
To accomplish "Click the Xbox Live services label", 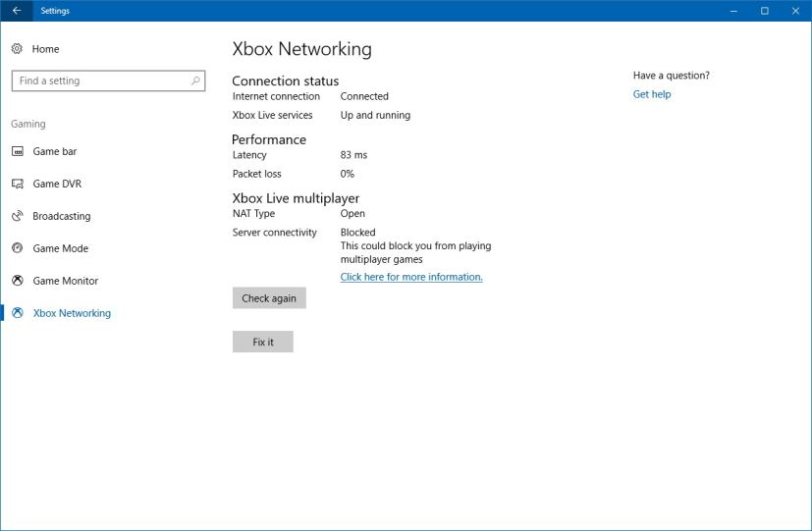I will 272,115.
